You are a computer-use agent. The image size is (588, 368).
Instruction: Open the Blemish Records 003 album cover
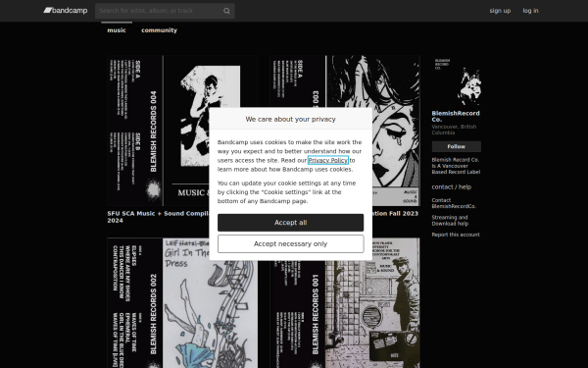point(345,131)
